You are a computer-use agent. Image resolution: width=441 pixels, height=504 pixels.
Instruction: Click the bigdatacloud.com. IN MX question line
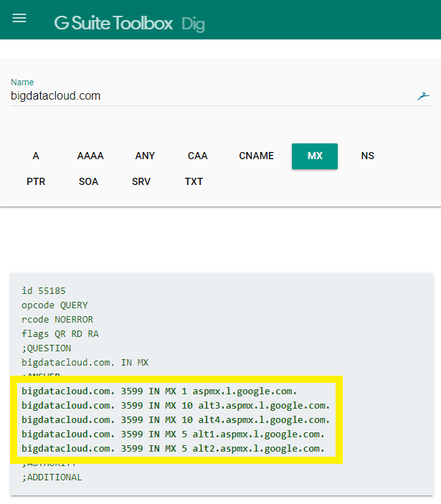[x=85, y=363]
